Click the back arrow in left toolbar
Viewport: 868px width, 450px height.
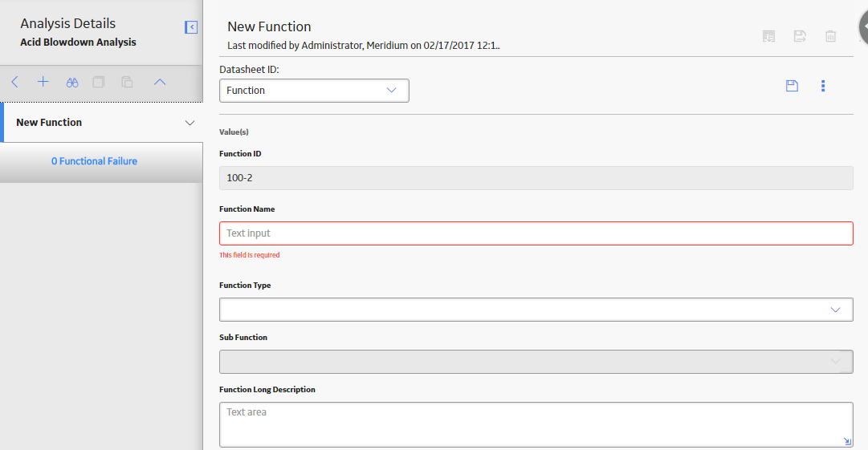click(15, 83)
